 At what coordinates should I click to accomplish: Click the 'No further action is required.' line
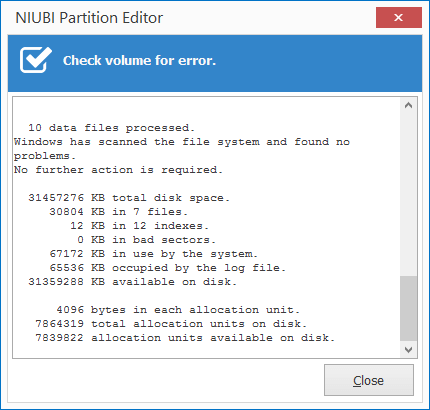click(x=118, y=170)
